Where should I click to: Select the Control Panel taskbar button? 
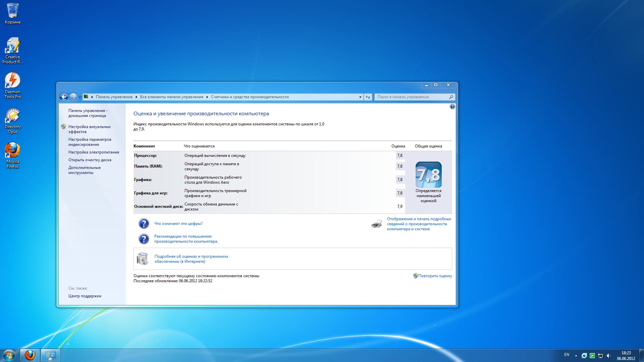tap(51, 355)
